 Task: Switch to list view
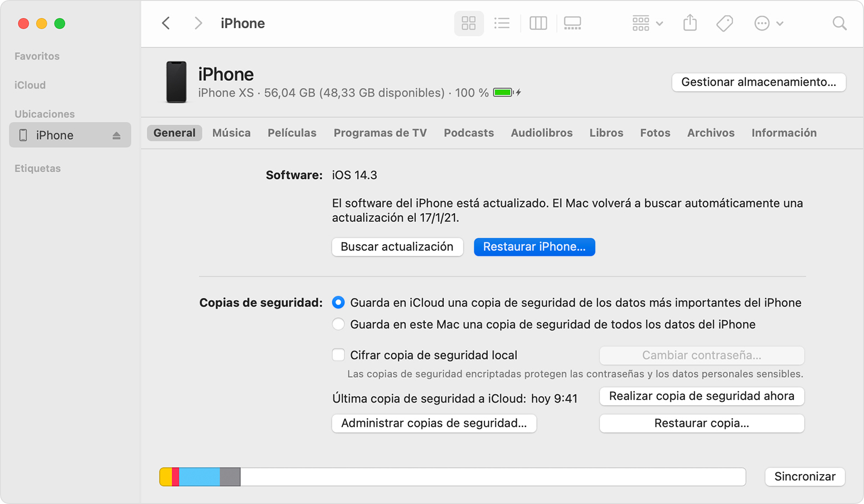click(502, 23)
